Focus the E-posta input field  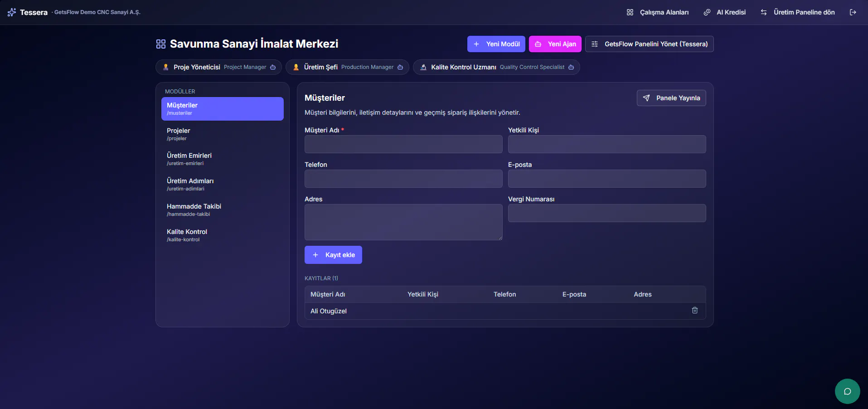[x=607, y=179]
